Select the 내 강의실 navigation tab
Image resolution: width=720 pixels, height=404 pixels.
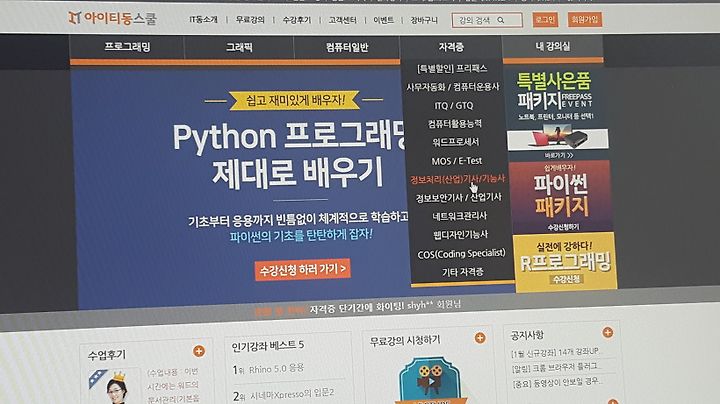tap(553, 46)
